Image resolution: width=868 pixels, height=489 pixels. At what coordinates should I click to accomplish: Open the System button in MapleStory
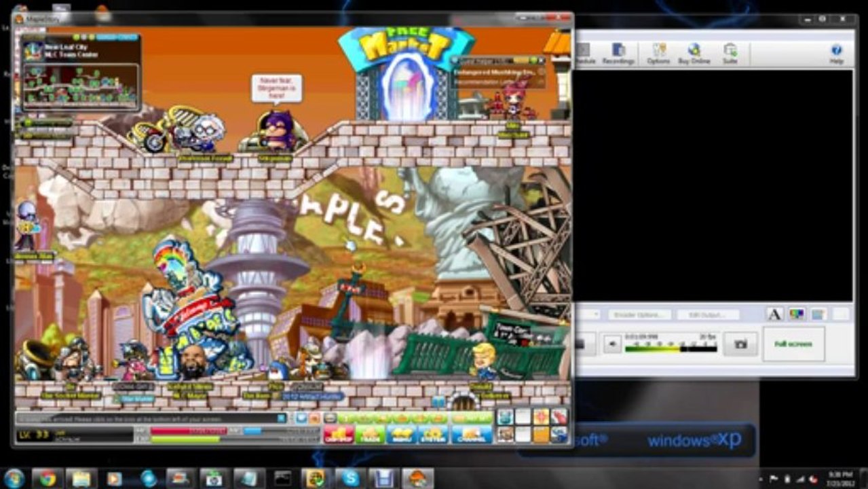(432, 435)
